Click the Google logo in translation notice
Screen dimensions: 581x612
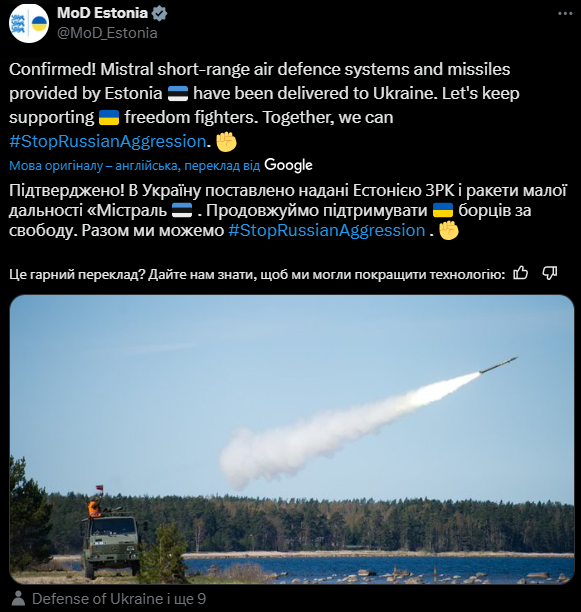coord(288,165)
